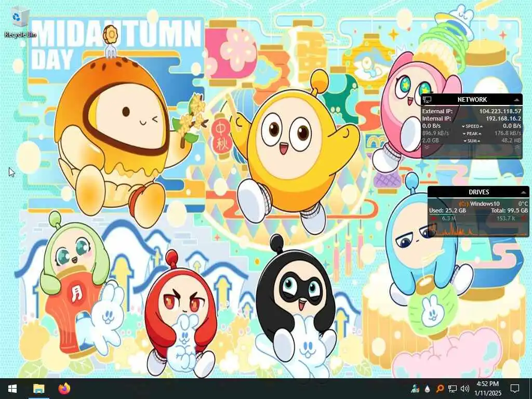This screenshot has height=399, width=532.
Task: Click the 896.9 kB/s peak download value
Action: pos(435,134)
